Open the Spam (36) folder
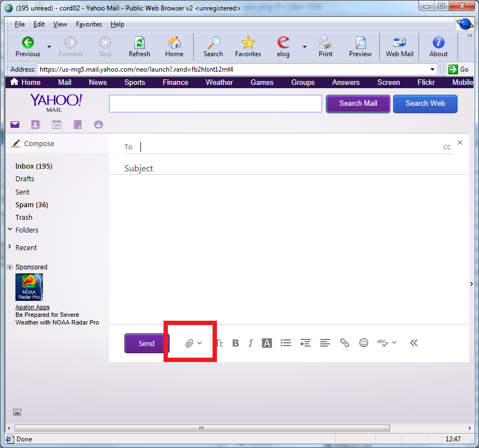This screenshot has width=479, height=448. click(32, 204)
